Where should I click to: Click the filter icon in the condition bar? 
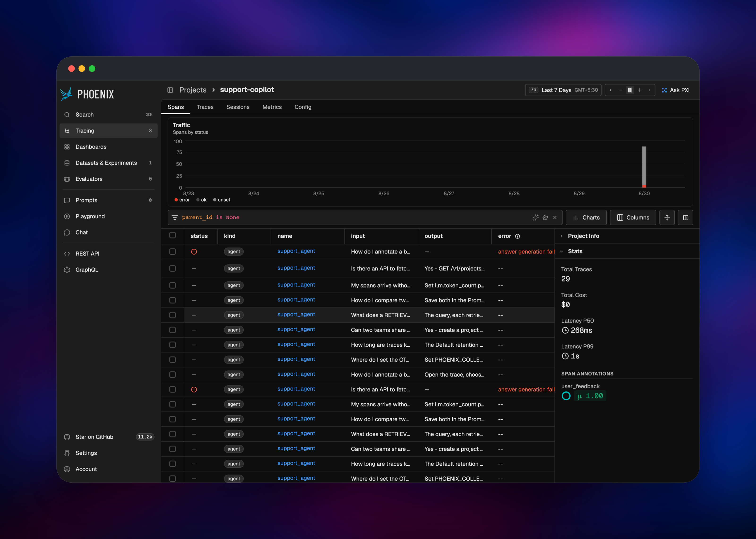point(175,217)
